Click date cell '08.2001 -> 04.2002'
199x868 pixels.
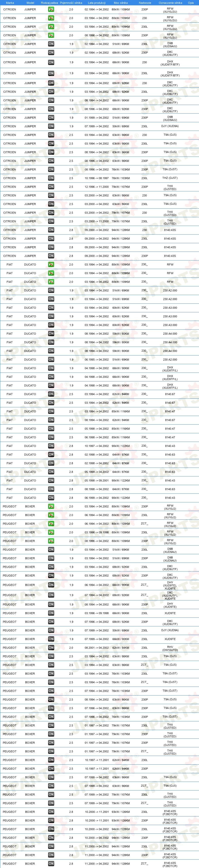[97, 648]
